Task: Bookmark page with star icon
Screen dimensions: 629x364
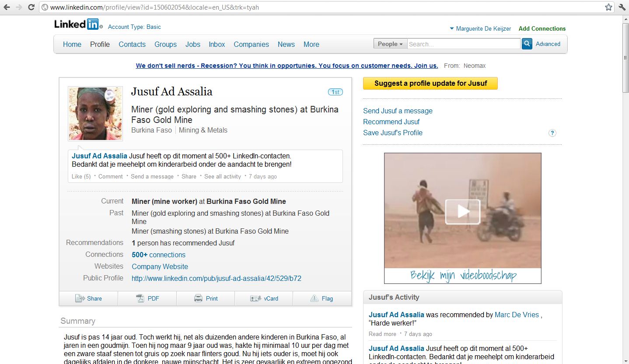Action: (x=608, y=7)
